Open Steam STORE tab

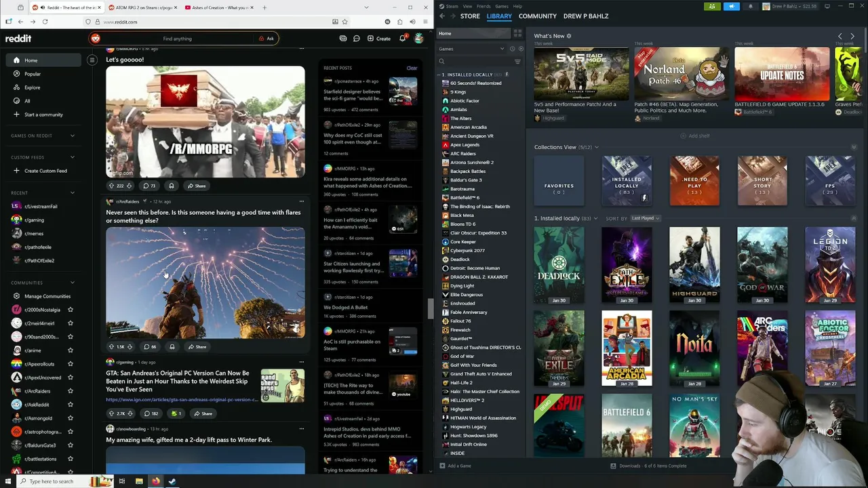470,16
